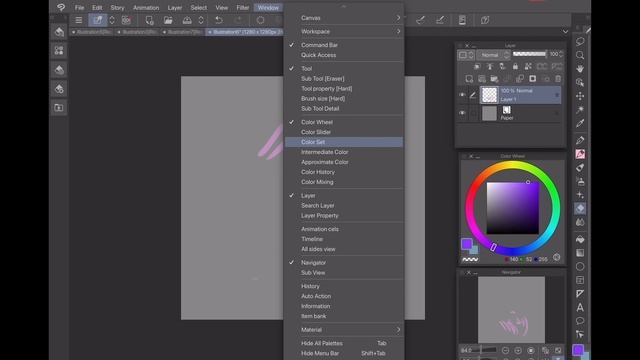Expand the Workspace submenu

click(344, 31)
